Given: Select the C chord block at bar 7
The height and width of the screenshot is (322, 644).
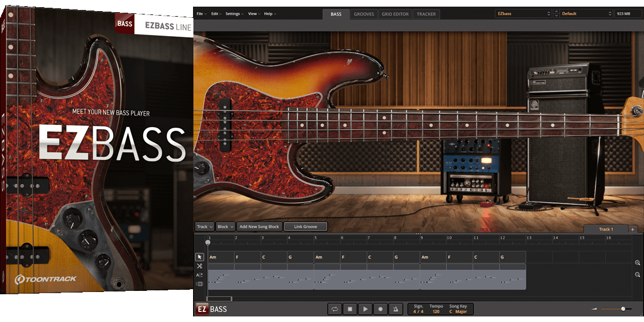Looking at the screenshot, I should [x=381, y=258].
